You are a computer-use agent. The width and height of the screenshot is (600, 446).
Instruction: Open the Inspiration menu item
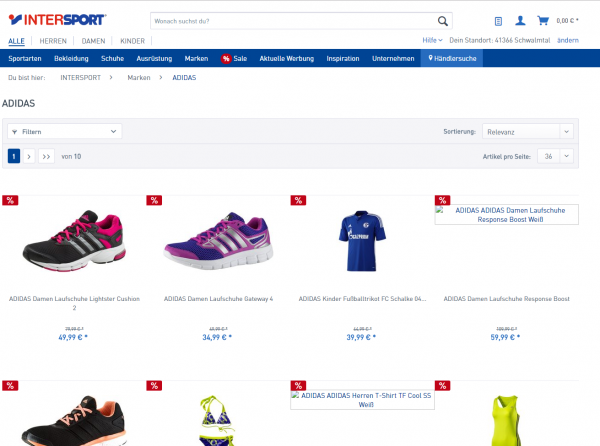pos(343,59)
